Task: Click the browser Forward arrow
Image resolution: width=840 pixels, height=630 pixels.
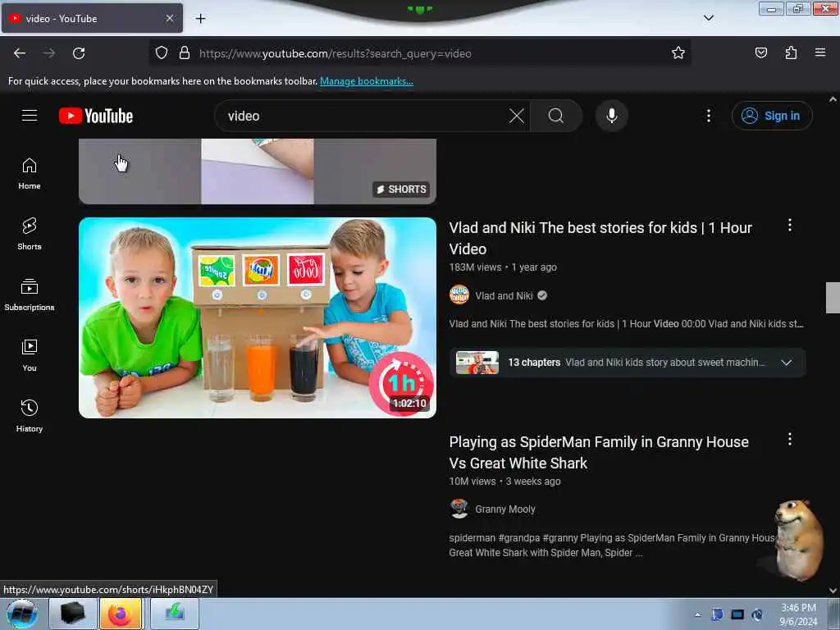Action: [x=49, y=53]
